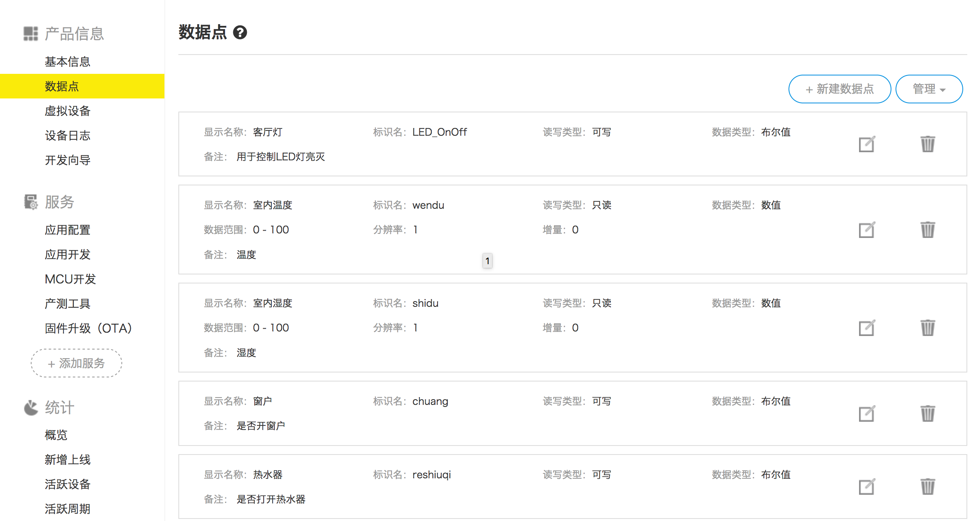Delete the 客厅灯 data point
This screenshot has height=521, width=980.
pos(928,144)
